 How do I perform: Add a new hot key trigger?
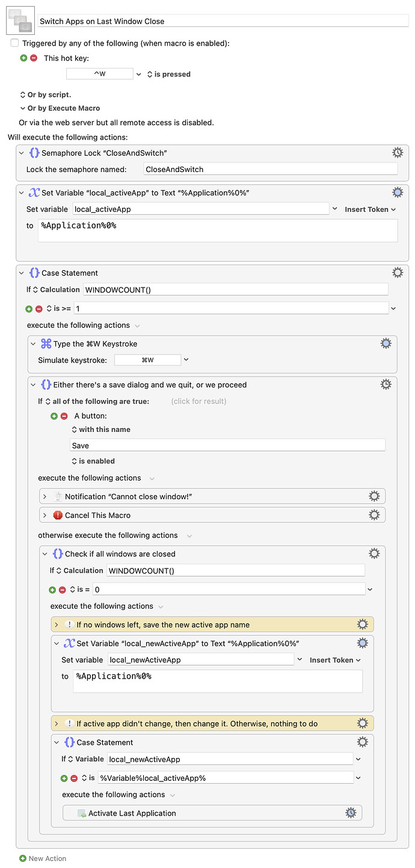pos(24,58)
